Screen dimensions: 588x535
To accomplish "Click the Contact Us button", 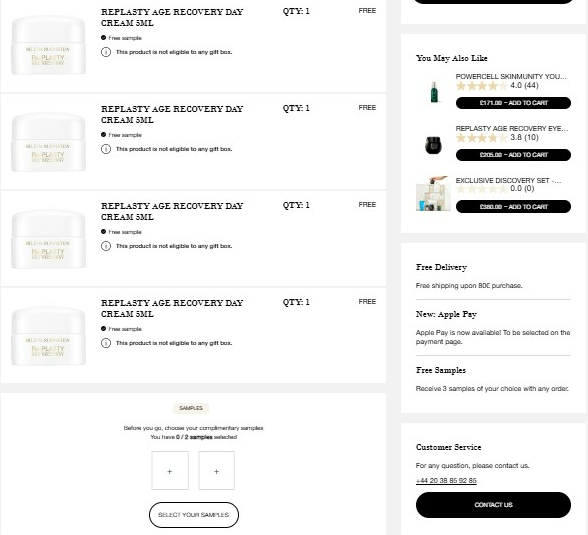I will 493,505.
